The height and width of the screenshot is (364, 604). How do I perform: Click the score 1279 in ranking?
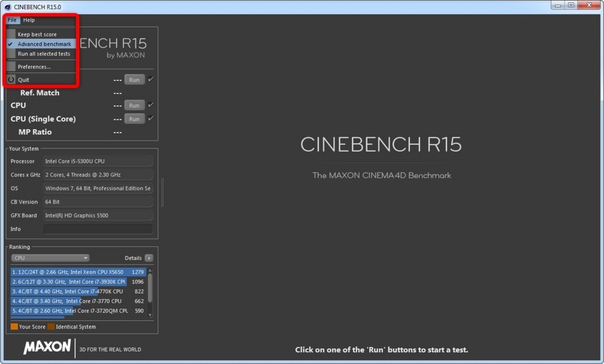coord(137,272)
